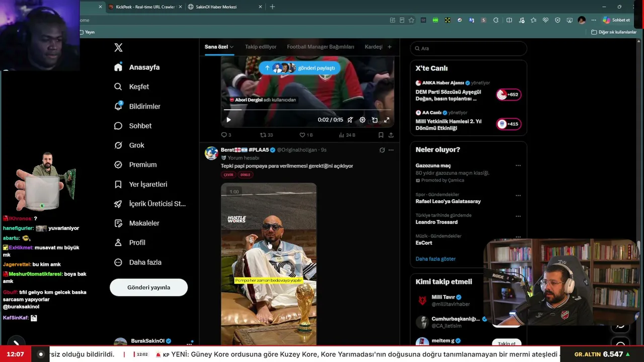This screenshot has height=362, width=644.
Task: Play the Abori Dergisi video
Action: [x=228, y=120]
